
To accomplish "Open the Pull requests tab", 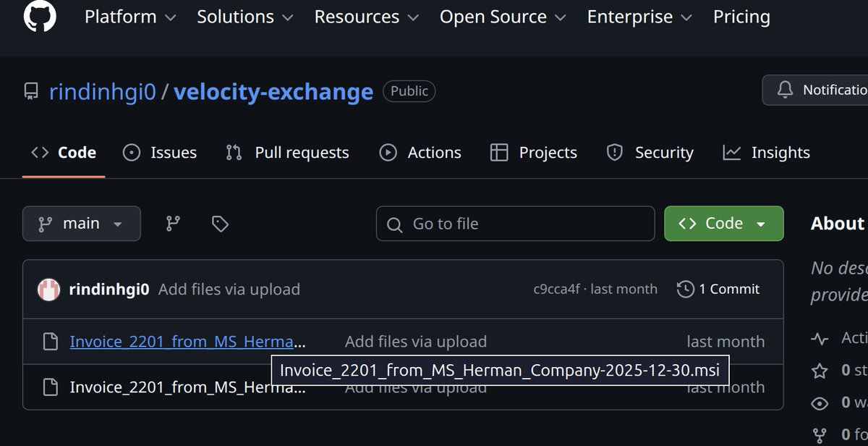I will pos(287,153).
